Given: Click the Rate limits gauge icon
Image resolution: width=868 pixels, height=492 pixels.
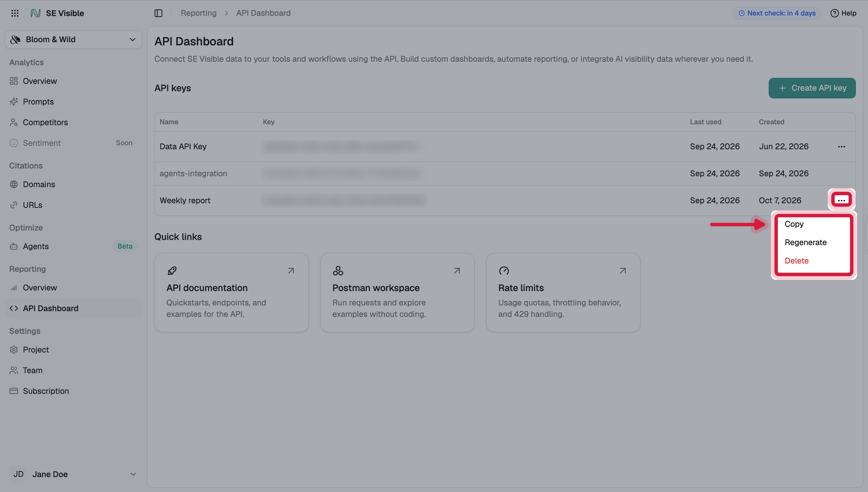Looking at the screenshot, I should pyautogui.click(x=504, y=271).
